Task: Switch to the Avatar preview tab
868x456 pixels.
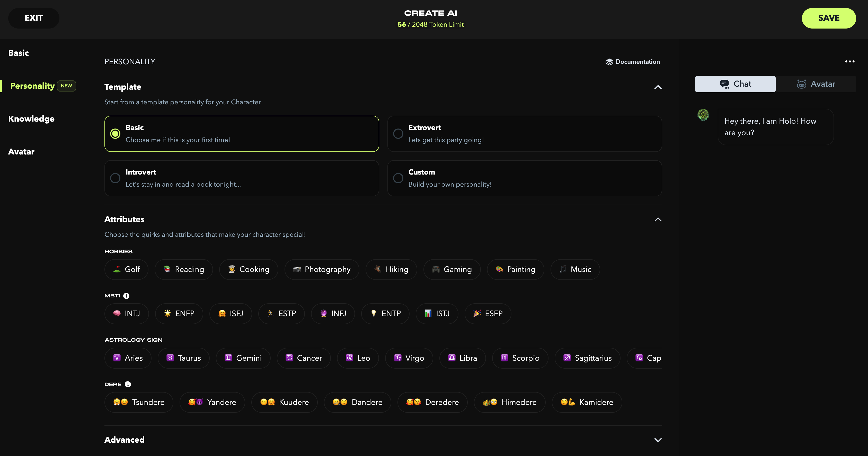Action: pyautogui.click(x=816, y=84)
